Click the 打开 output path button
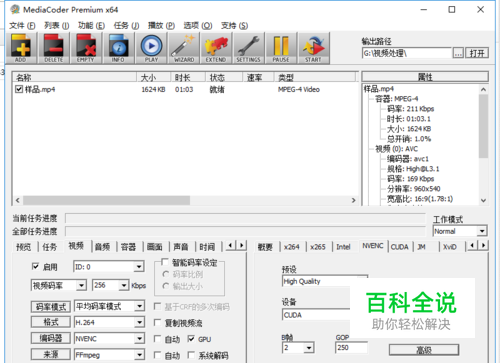This screenshot has height=363, width=500. (x=477, y=53)
